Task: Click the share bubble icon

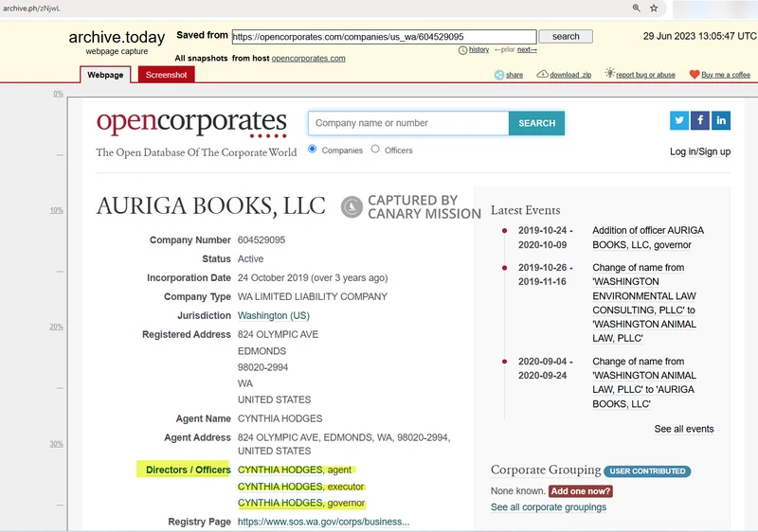Action: tap(499, 75)
